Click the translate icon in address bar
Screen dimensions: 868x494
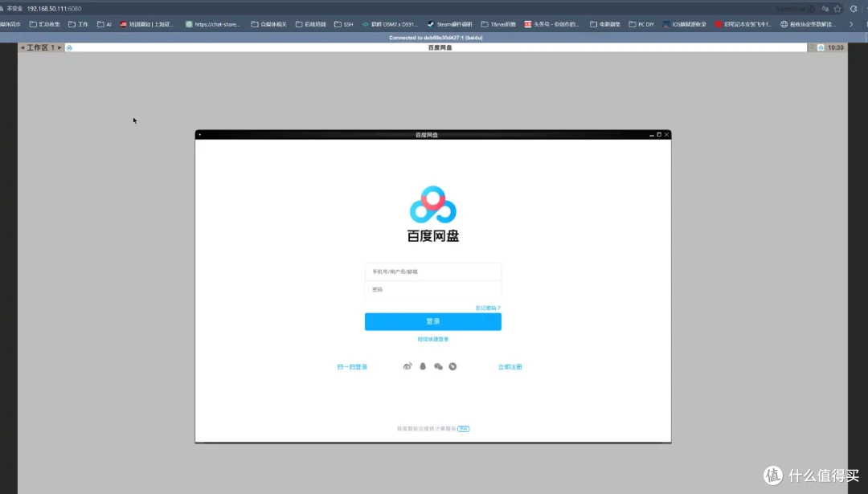point(825,9)
